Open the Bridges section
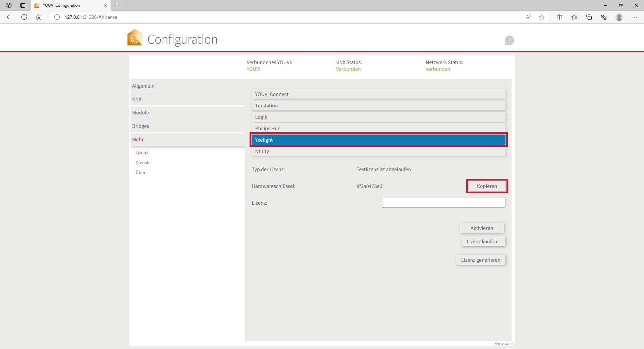 pyautogui.click(x=188, y=126)
